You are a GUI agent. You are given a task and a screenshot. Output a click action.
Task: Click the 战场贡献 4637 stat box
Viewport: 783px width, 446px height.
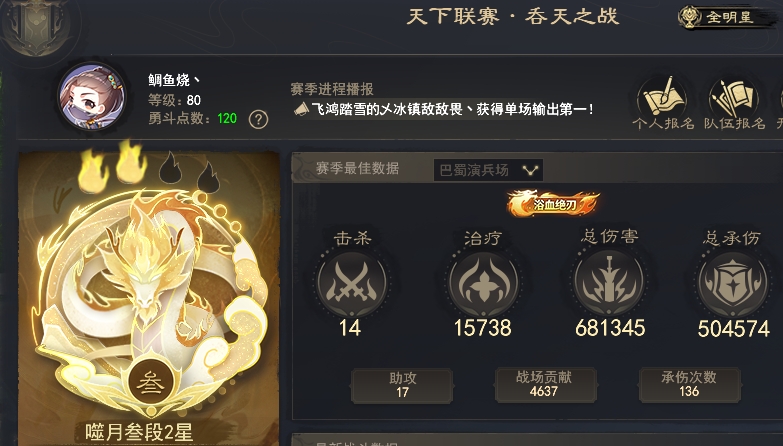tap(546, 385)
